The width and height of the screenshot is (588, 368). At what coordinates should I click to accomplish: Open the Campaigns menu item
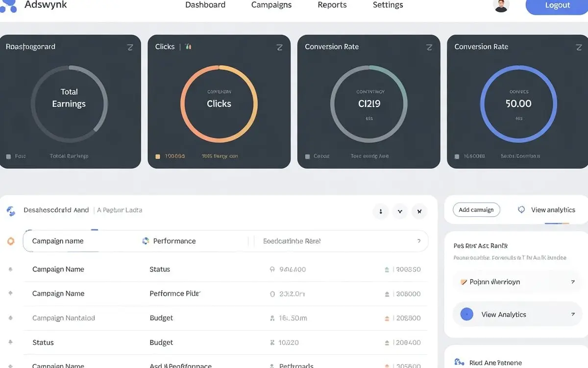(271, 5)
